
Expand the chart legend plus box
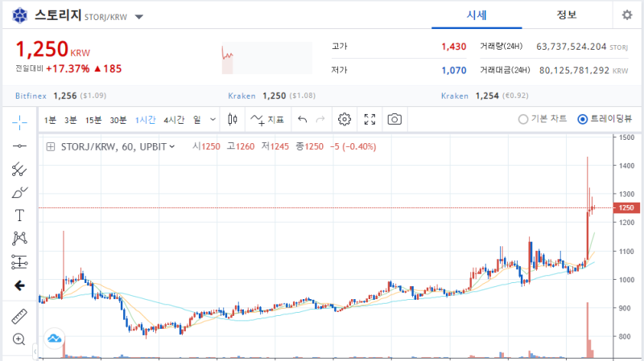(x=51, y=146)
